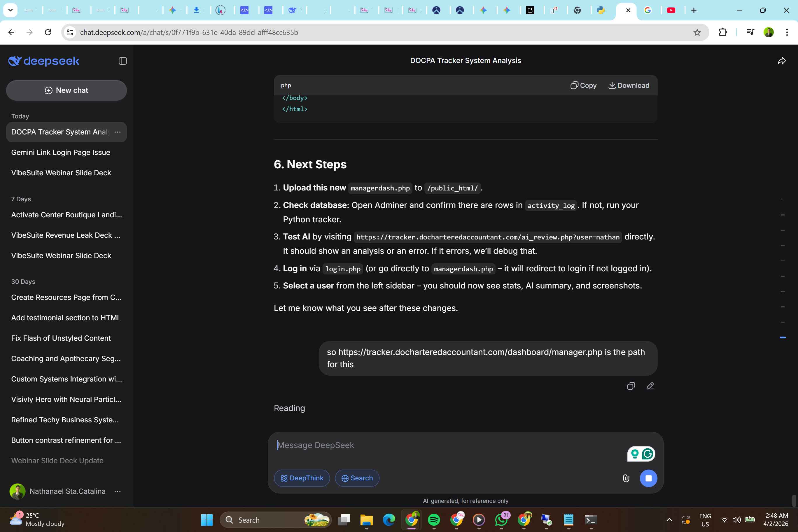Viewport: 798px width, 532px height.
Task: Copy the user message with copy icon
Action: [631, 386]
